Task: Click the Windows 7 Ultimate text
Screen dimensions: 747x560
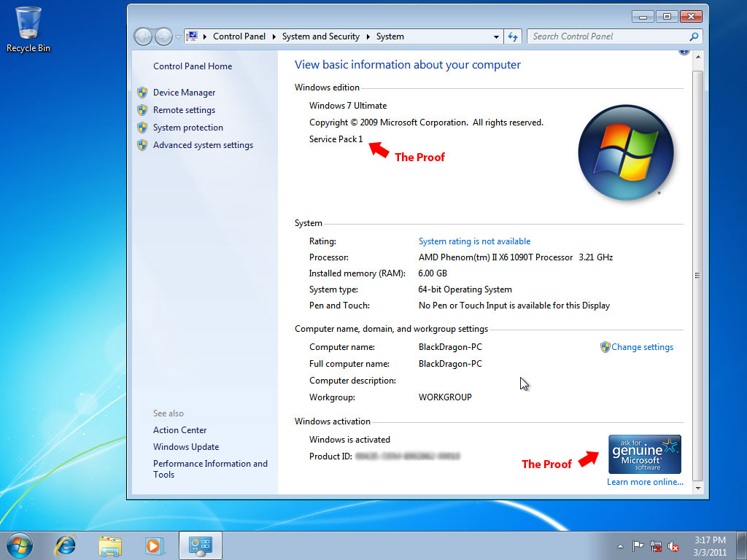Action: click(348, 106)
